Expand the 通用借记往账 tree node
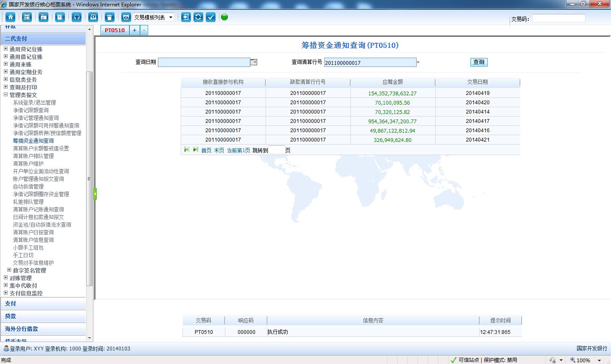 click(6, 56)
